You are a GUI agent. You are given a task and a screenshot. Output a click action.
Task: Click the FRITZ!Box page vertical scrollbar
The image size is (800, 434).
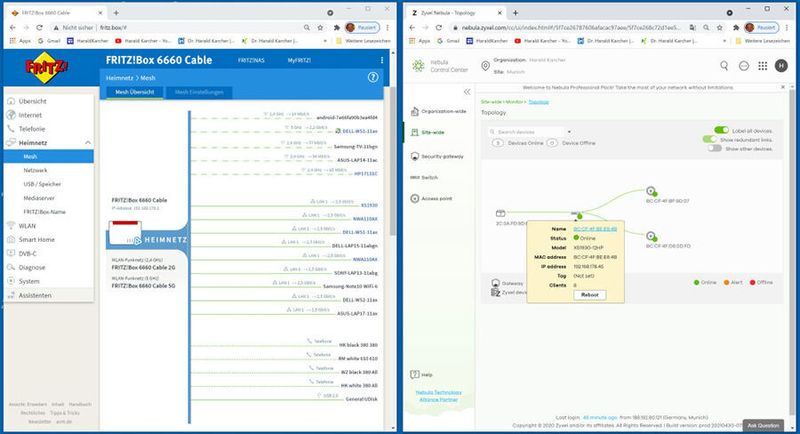point(393,161)
